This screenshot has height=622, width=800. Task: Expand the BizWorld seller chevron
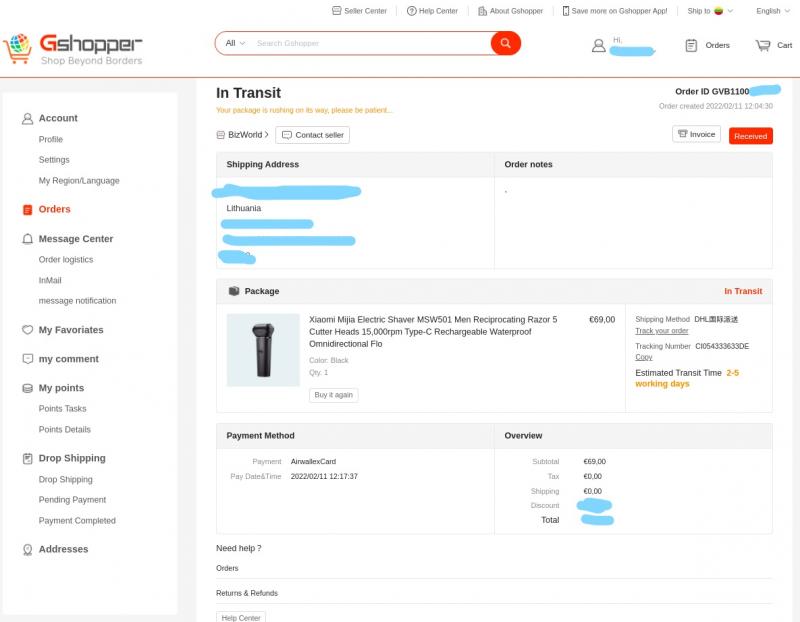point(266,135)
